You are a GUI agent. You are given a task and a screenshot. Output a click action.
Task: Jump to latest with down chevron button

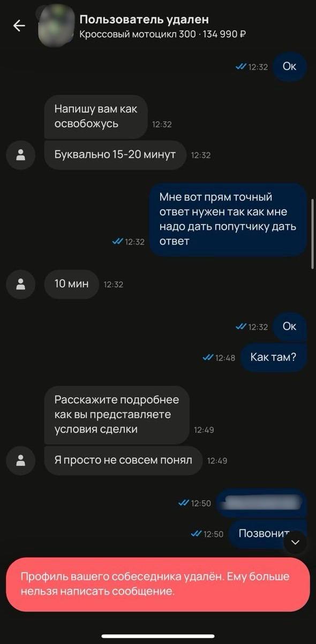click(296, 542)
